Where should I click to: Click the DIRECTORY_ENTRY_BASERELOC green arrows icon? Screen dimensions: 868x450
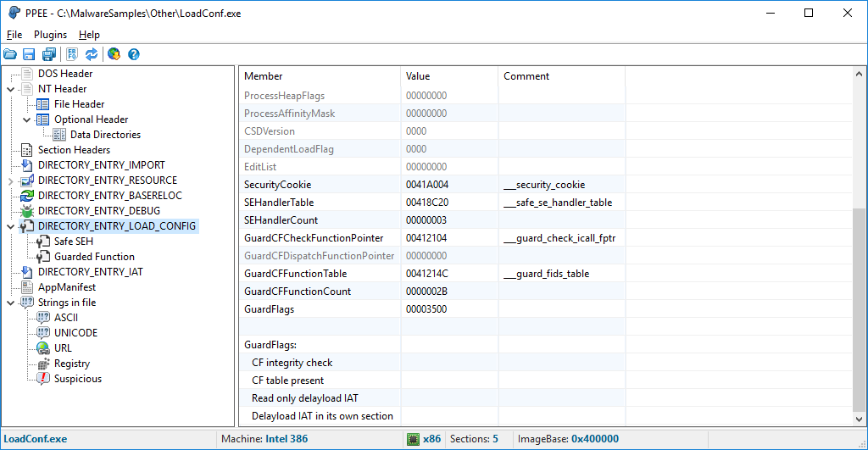[26, 196]
